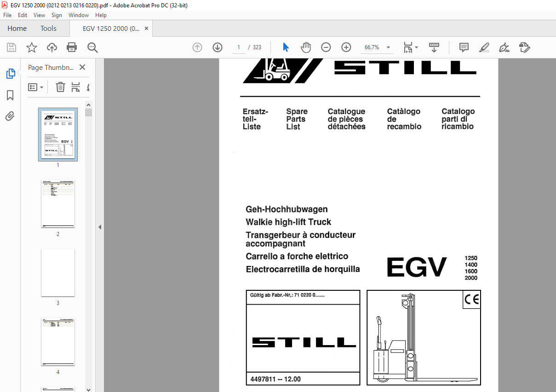Click the Stamp/send tool icon

point(525,47)
